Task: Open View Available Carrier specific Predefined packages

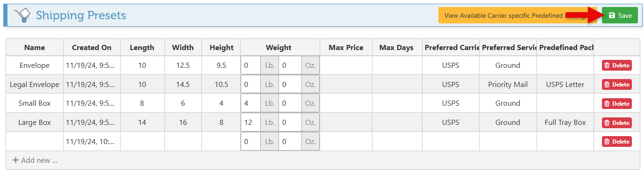Action: click(x=517, y=15)
